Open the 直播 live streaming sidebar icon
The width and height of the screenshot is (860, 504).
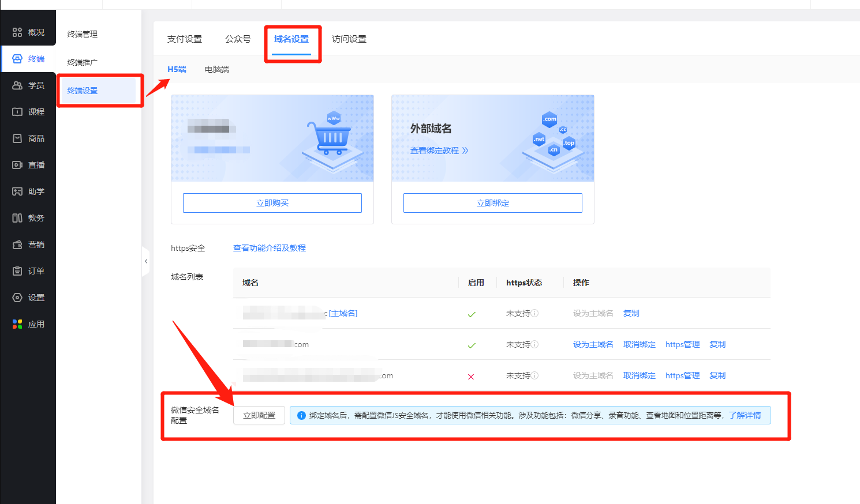click(17, 165)
